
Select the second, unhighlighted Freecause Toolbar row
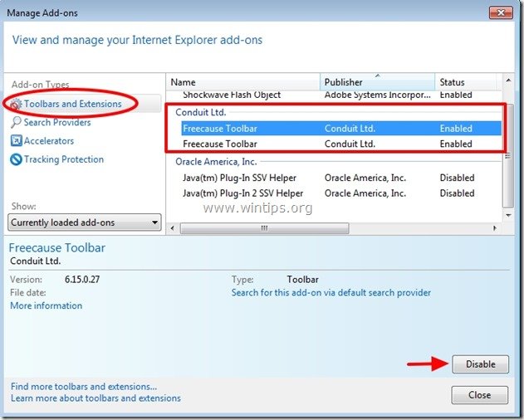[x=341, y=144]
